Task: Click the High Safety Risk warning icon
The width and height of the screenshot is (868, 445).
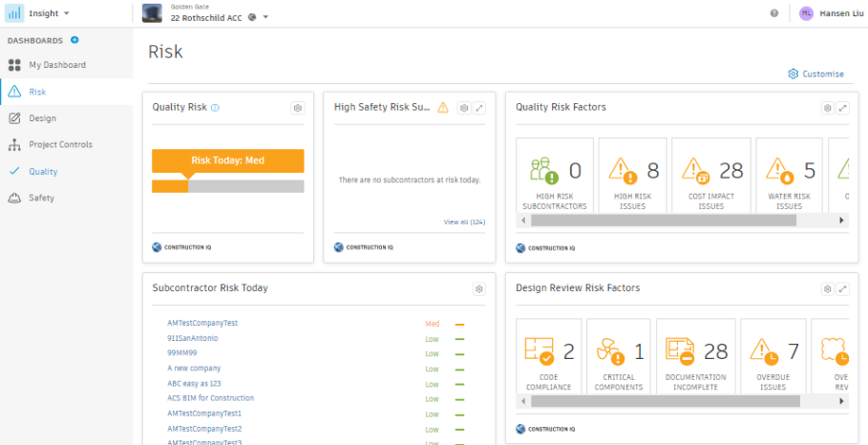Action: [443, 108]
